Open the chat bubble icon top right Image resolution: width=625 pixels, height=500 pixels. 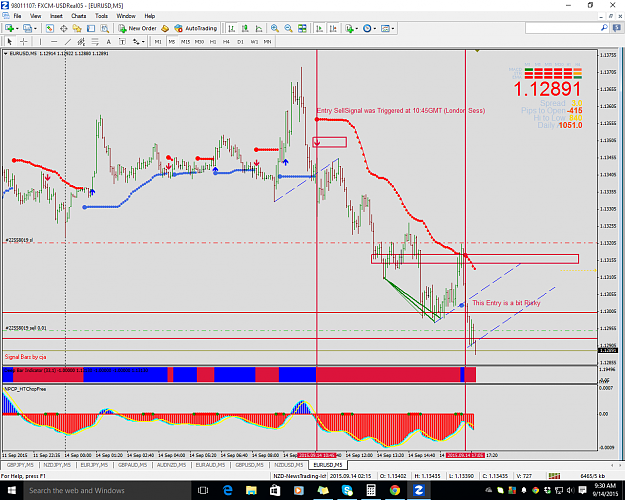(x=617, y=28)
